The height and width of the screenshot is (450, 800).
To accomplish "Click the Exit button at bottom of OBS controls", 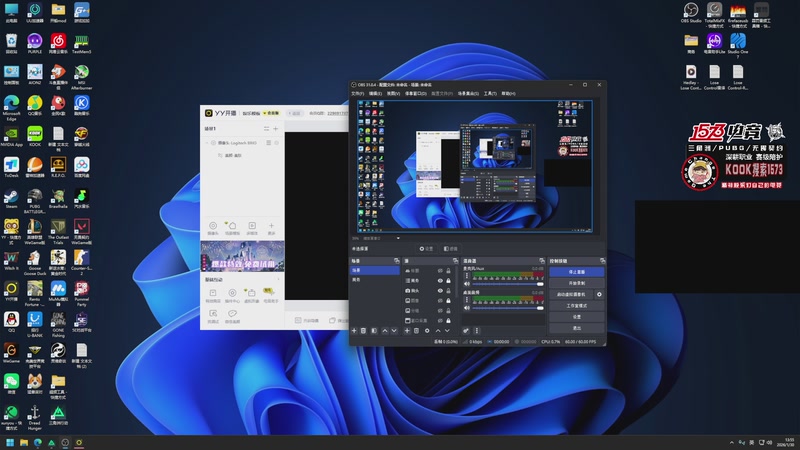I will [x=577, y=328].
